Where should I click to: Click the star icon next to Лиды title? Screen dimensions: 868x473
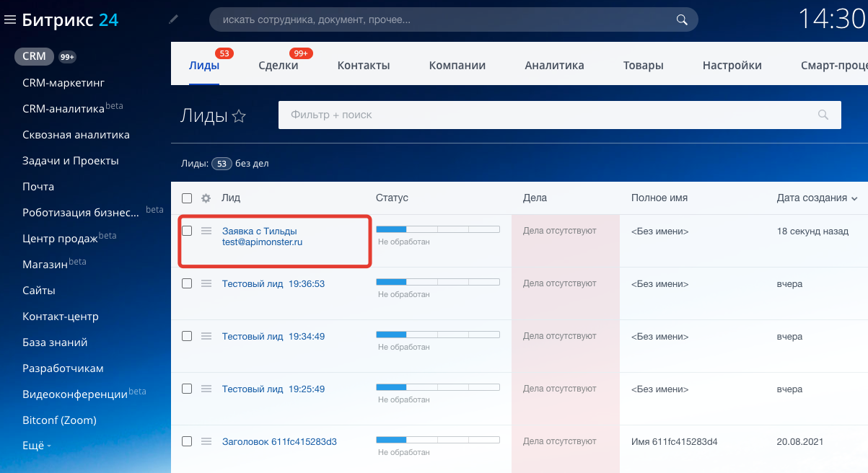(x=239, y=116)
